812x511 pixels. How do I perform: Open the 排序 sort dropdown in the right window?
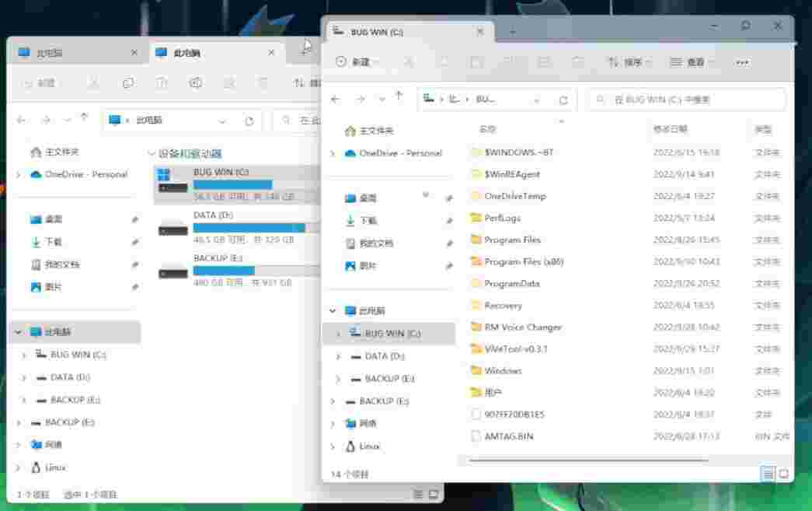point(629,62)
